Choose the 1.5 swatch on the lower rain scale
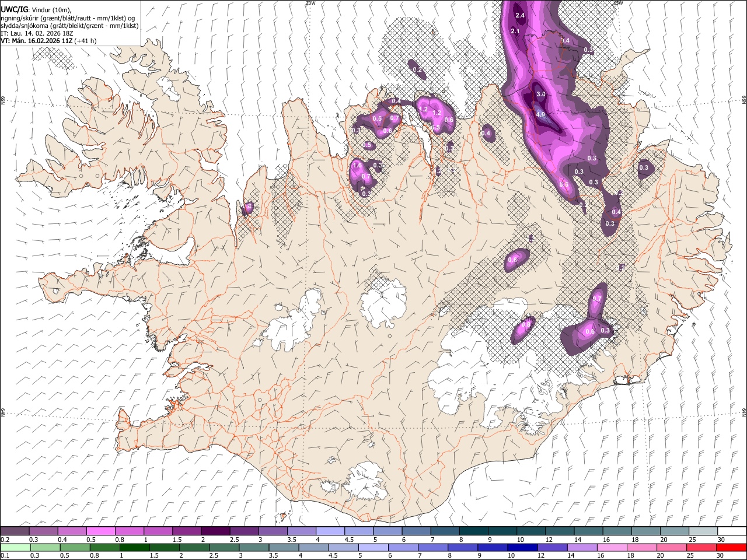747x560 pixels. pos(165,547)
